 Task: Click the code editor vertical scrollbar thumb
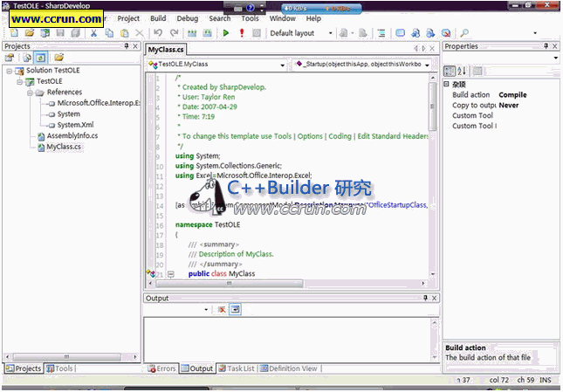[433, 107]
